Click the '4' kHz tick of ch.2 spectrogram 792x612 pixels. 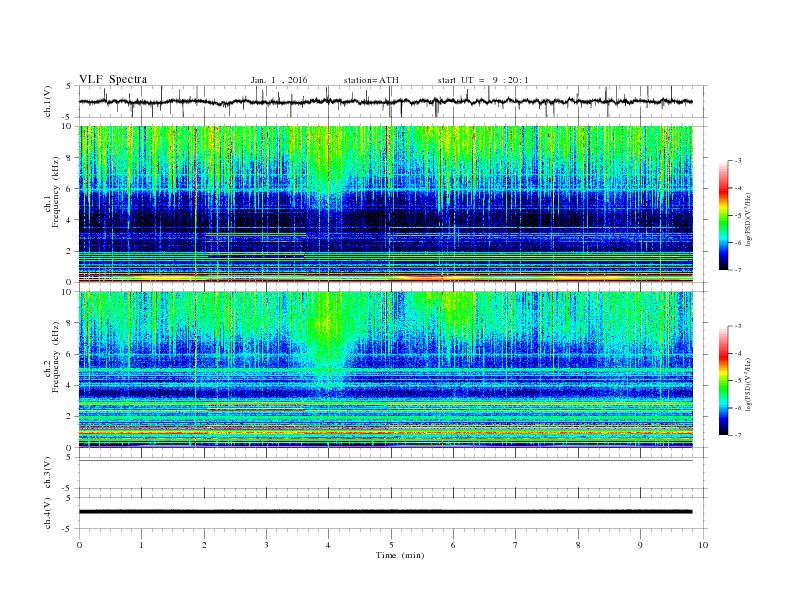[70, 385]
